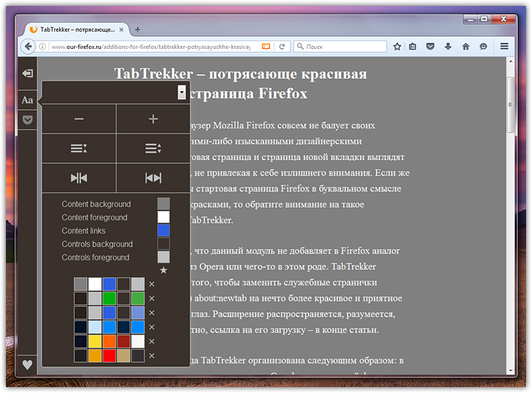Apply the scheme with the light blue swatch
Viewport: 532px width, 393px height.
(95, 327)
